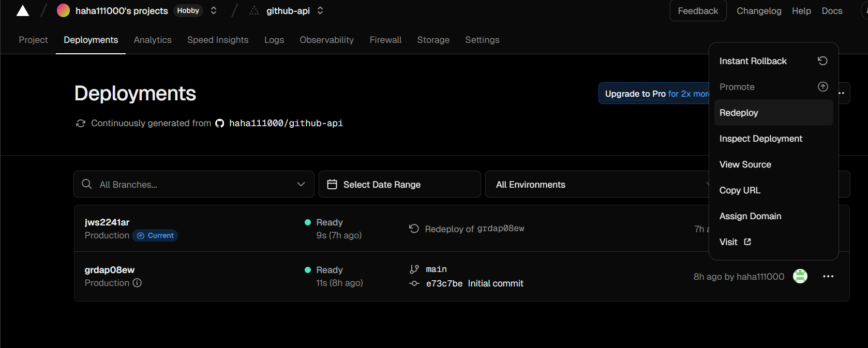868x348 pixels.
Task: Click the haha111000 account avatar
Action: pyautogui.click(x=63, y=11)
